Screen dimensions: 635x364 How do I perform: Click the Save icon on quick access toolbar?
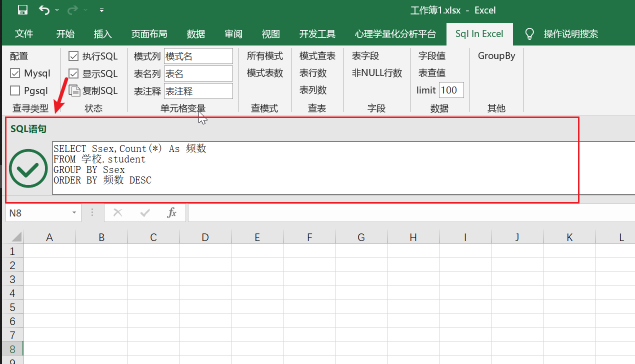[21, 9]
